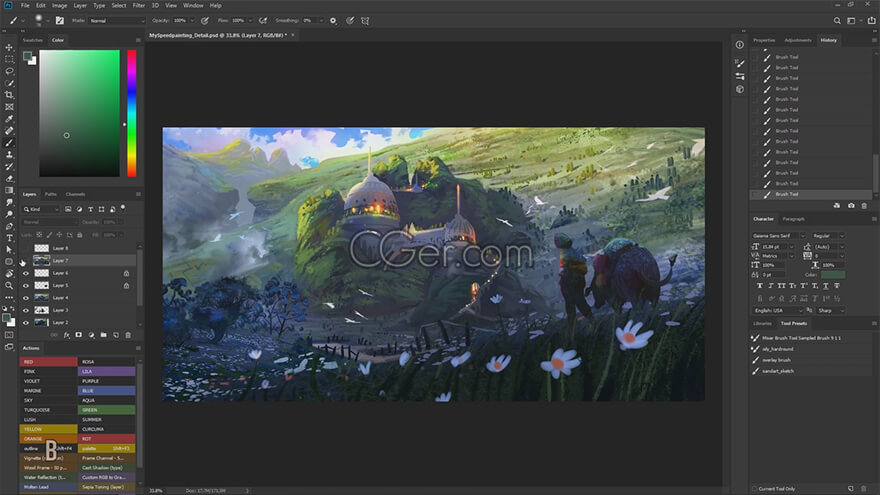Toggle pressure for opacity button
This screenshot has height=495, width=880.
point(205,21)
